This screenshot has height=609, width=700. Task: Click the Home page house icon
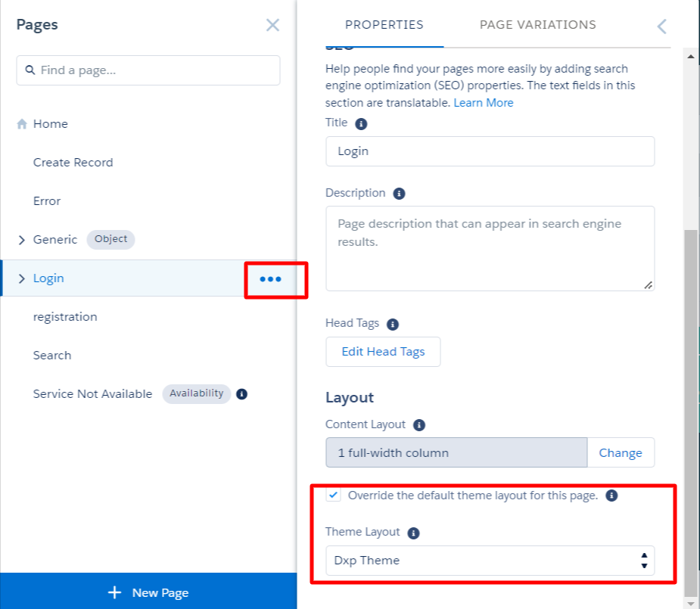(22, 124)
